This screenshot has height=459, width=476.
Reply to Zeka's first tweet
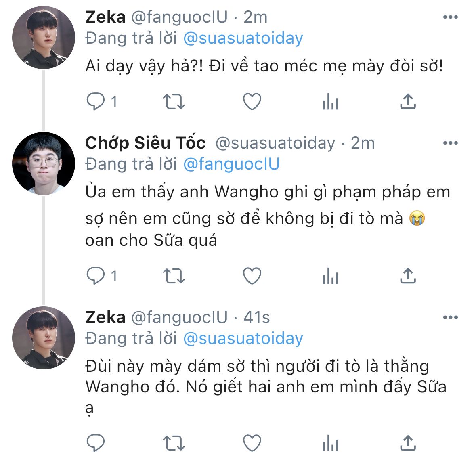point(96,101)
